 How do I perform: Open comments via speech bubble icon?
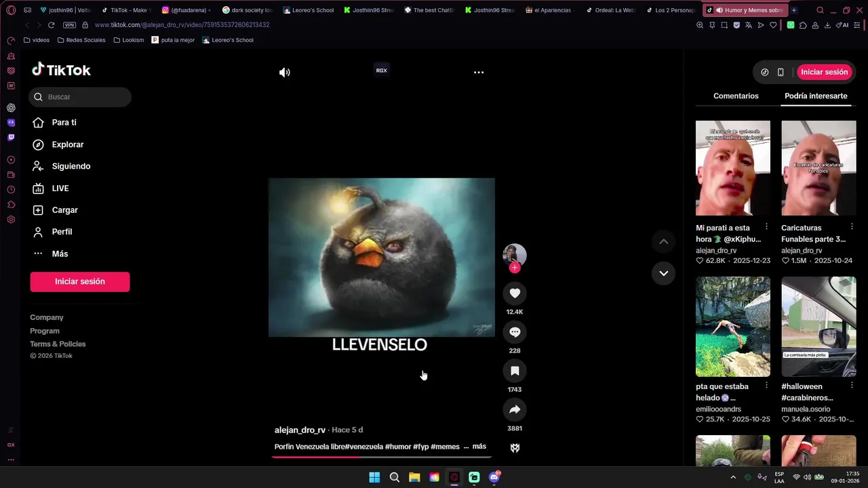point(515,332)
